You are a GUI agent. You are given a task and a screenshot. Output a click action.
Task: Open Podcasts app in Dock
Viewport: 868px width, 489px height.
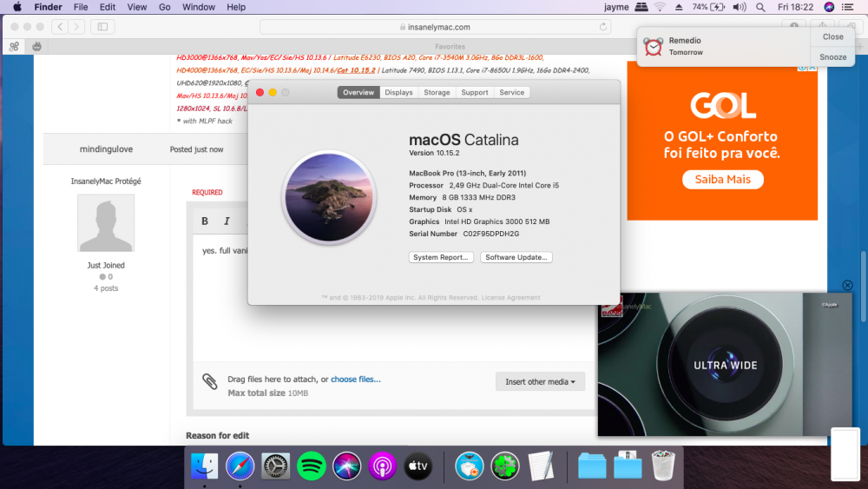point(383,466)
